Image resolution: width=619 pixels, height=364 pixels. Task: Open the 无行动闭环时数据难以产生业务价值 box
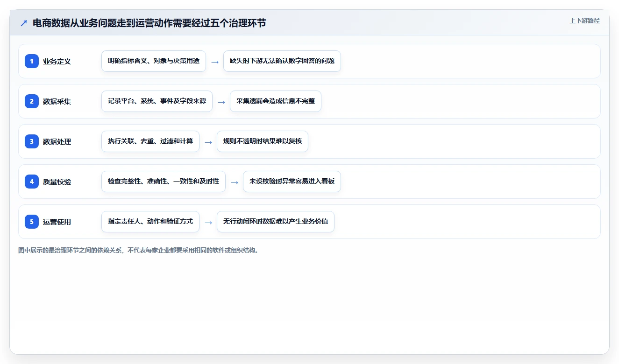pyautogui.click(x=276, y=222)
